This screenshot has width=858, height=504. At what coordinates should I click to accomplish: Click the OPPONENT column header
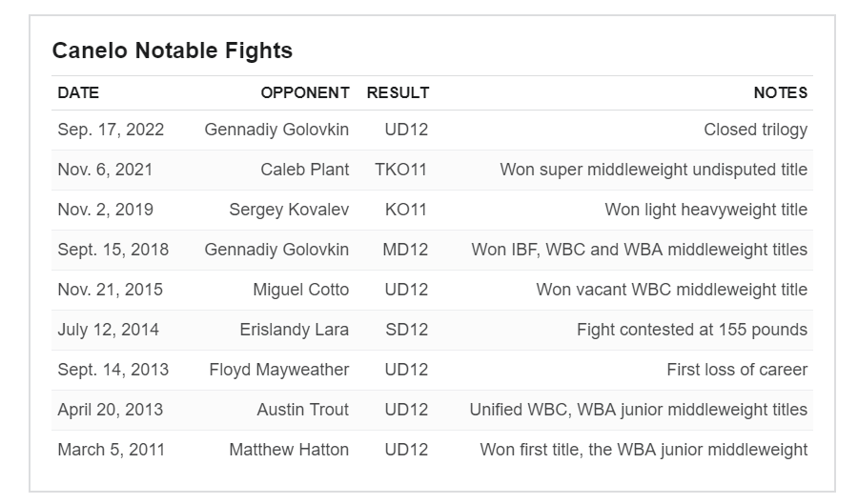305,93
